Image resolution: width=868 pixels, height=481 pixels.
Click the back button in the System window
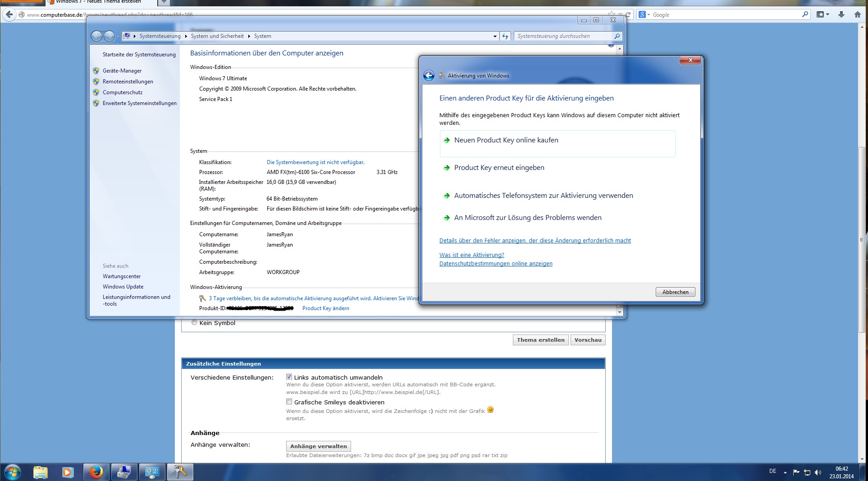[96, 36]
